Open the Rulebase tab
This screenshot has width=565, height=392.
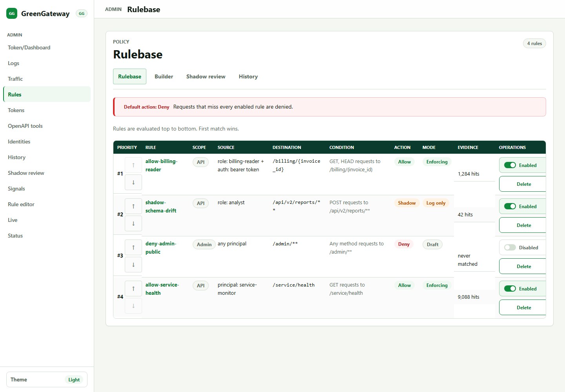(129, 76)
